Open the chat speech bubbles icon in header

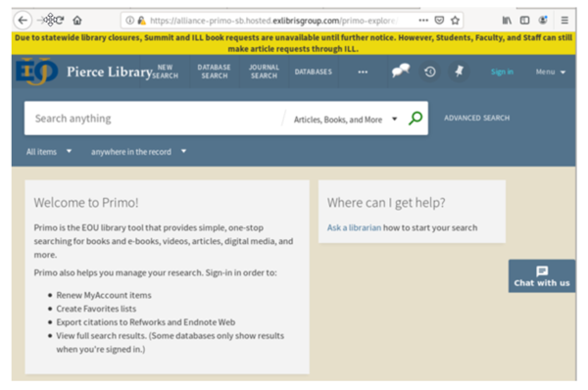(401, 71)
